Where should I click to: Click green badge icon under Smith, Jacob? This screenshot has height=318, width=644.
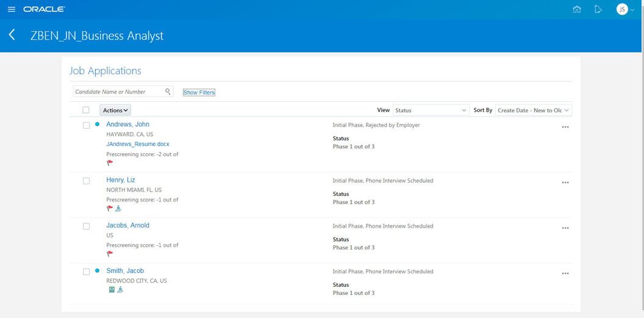[112, 290]
